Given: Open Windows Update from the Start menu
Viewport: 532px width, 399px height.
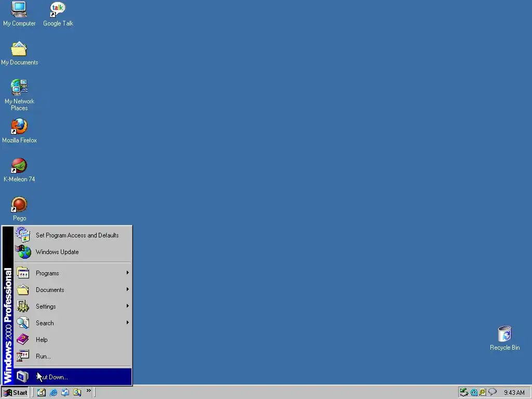Looking at the screenshot, I should click(73, 252).
